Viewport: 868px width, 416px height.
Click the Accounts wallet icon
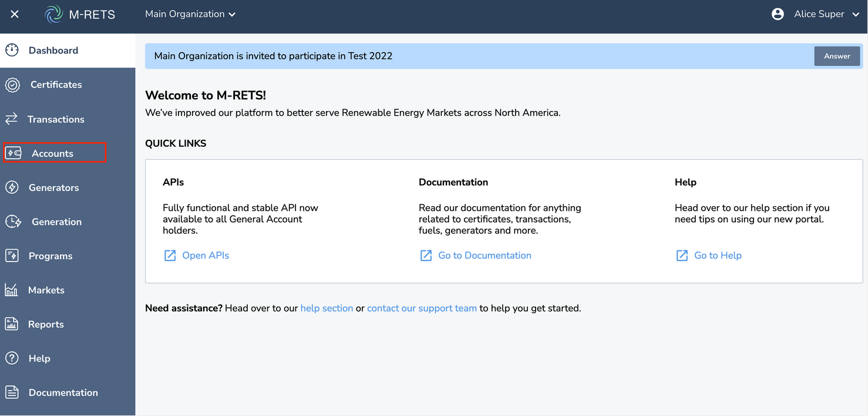click(x=13, y=153)
